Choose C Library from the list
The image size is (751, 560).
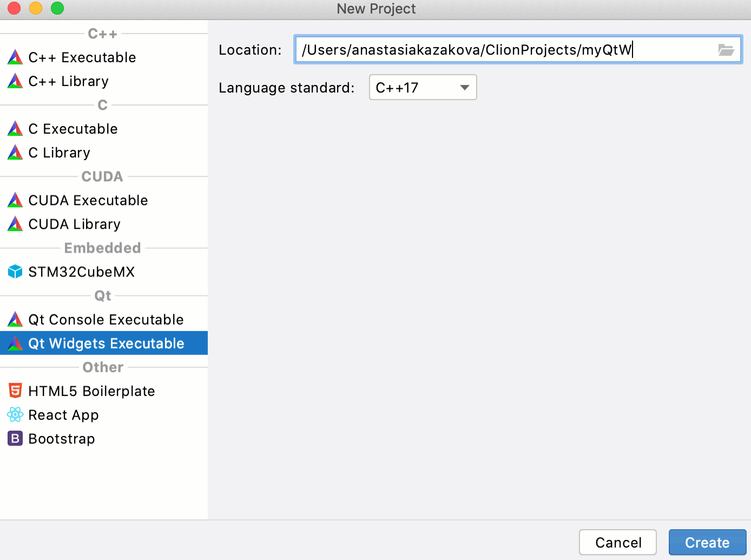click(x=104, y=153)
